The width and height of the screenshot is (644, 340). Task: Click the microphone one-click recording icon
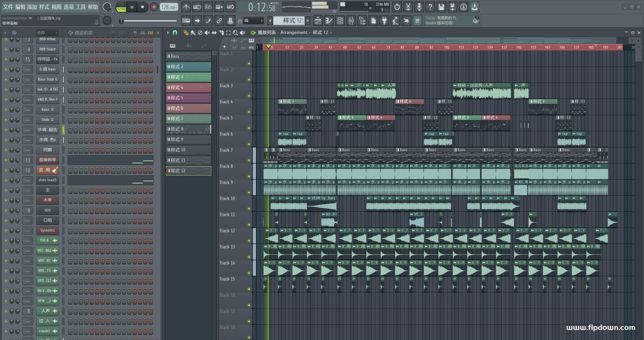click(x=419, y=7)
